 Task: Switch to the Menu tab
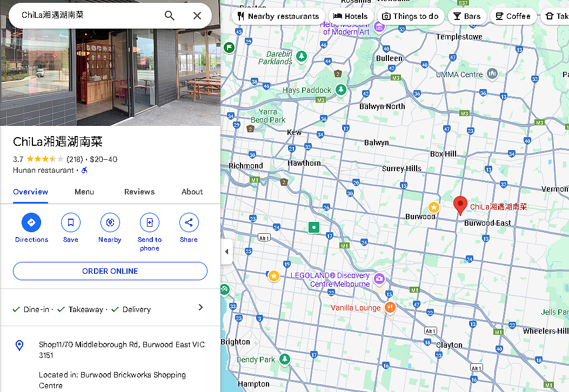pyautogui.click(x=84, y=192)
